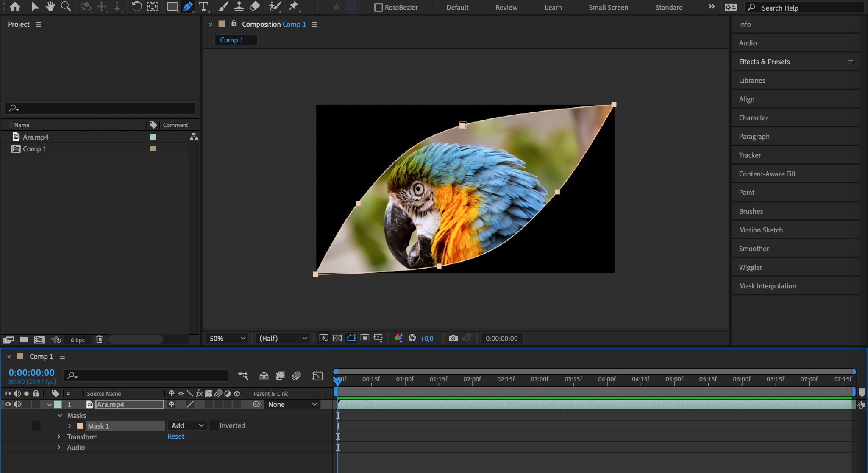
Task: Select the Zoom tool in toolbar
Action: (x=66, y=6)
